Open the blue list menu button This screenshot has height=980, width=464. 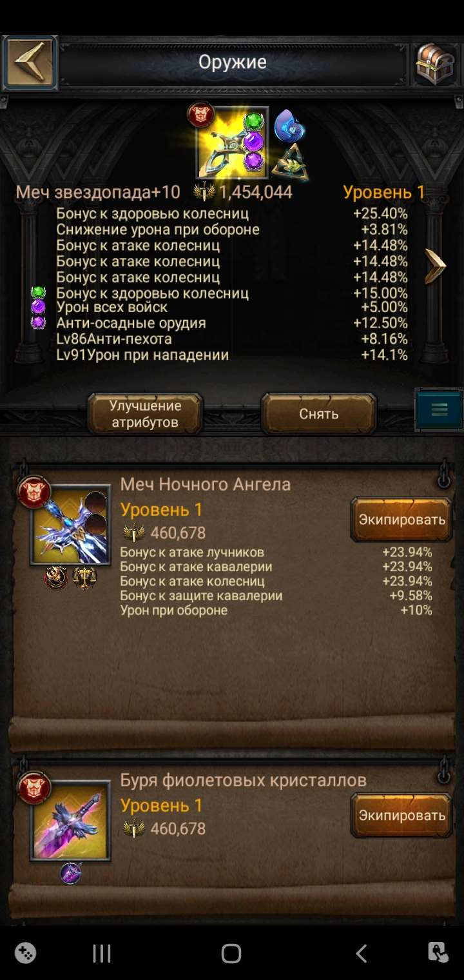pos(439,409)
